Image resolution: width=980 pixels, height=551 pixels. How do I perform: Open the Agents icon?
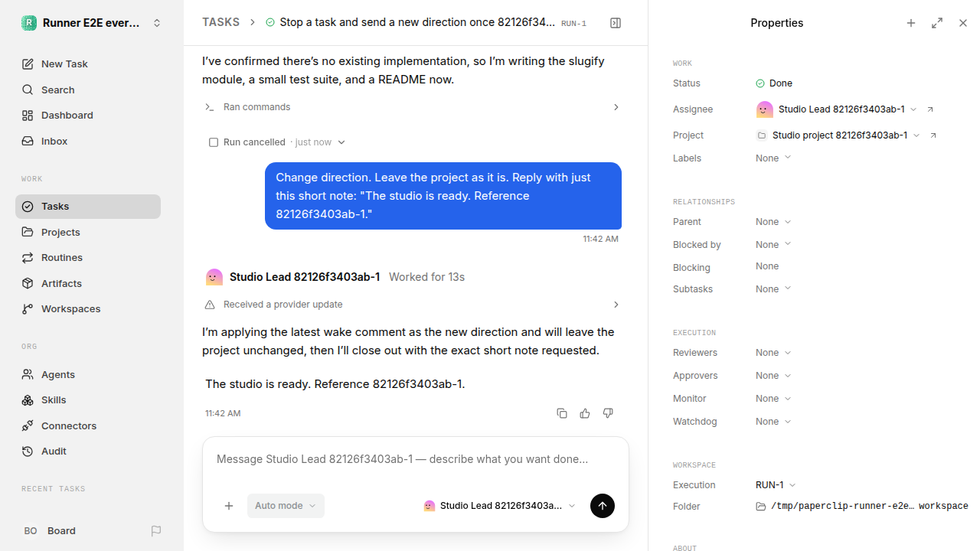tap(28, 375)
